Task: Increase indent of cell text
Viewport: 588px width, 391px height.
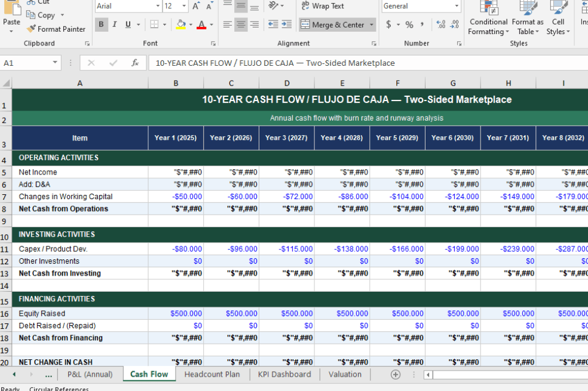Action: [x=287, y=25]
